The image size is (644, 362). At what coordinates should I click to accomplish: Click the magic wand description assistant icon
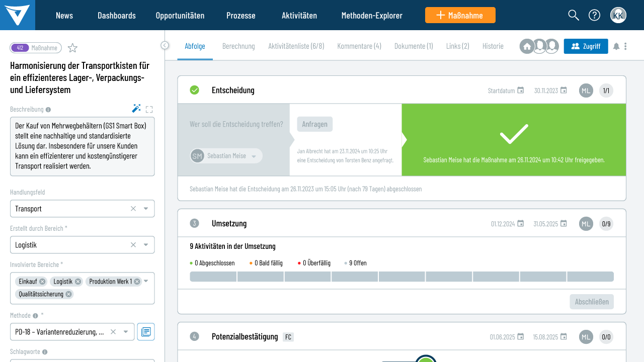[136, 109]
